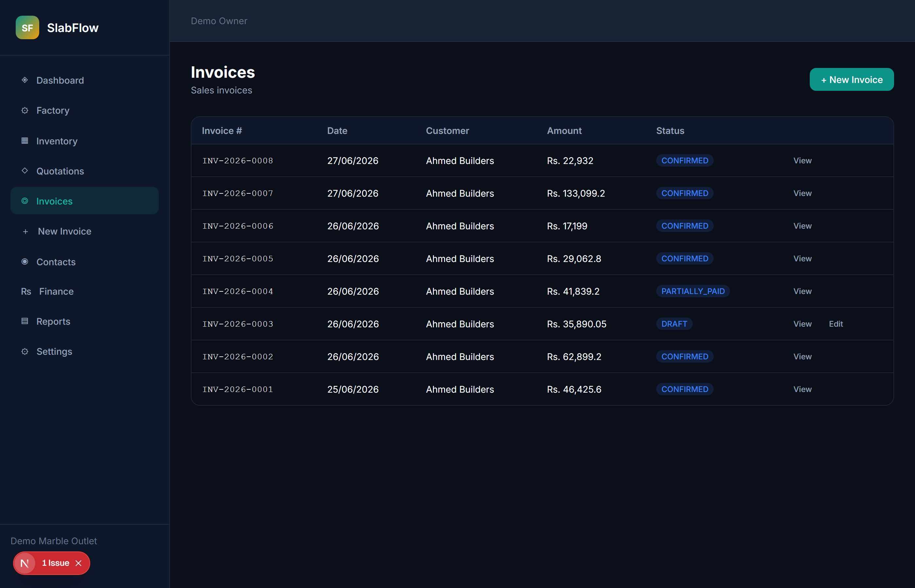
Task: Click the amount Rs. 133,099.2
Action: (x=576, y=193)
